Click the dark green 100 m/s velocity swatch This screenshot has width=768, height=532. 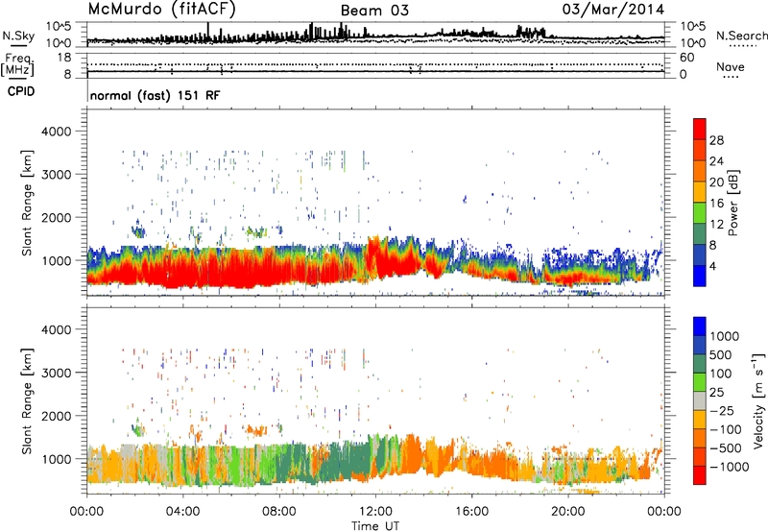(700, 364)
